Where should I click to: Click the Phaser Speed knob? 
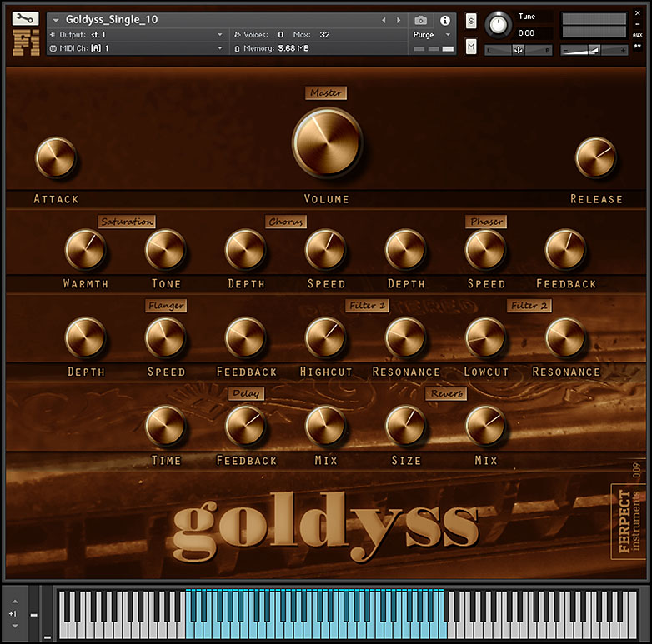point(485,249)
